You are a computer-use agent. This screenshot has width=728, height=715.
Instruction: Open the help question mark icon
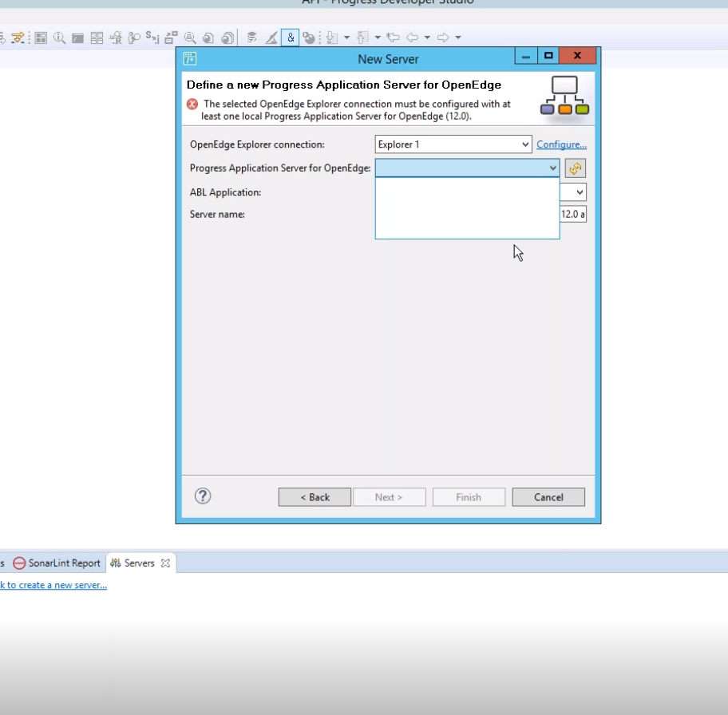click(203, 496)
